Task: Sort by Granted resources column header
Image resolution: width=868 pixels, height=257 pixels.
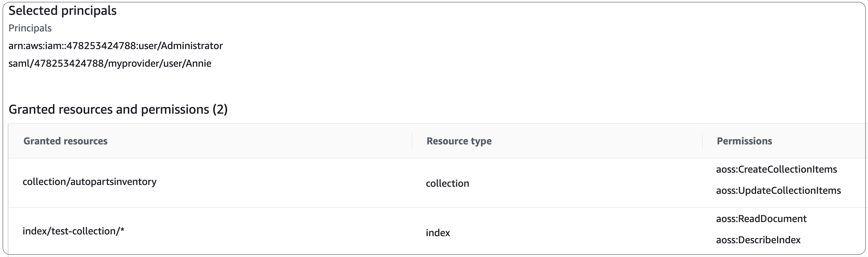Action: (65, 141)
